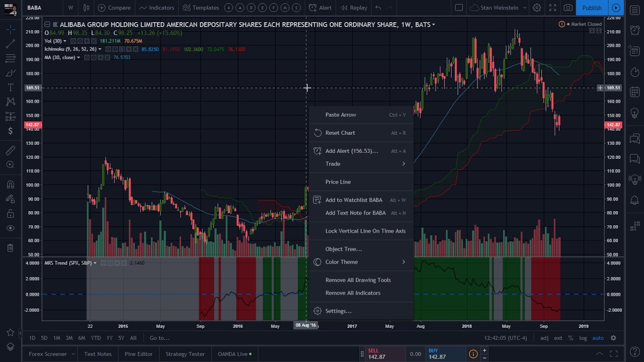Enter fullscreen mode from the top toolbar
The height and width of the screenshot is (362, 644).
(552, 8)
